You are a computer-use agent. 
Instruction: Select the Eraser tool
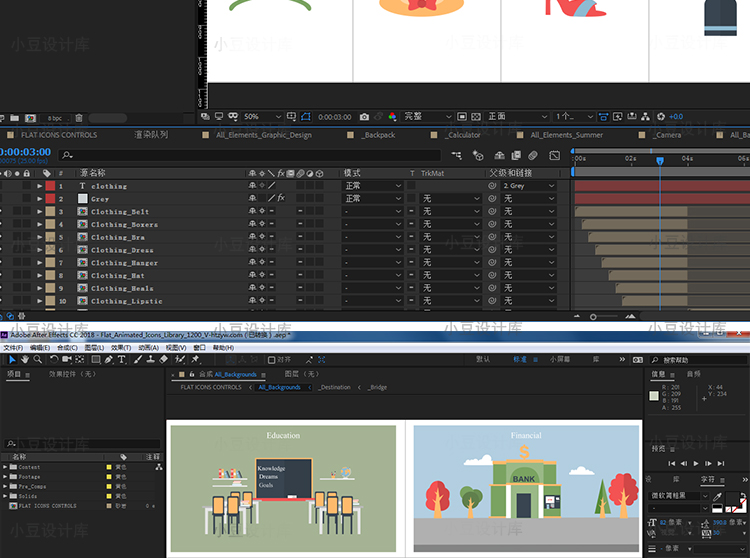(163, 360)
